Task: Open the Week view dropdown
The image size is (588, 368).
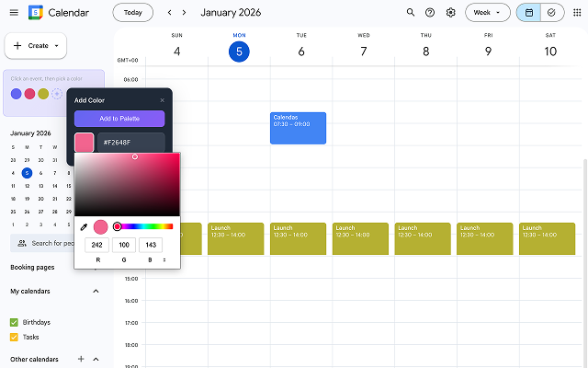Action: click(488, 12)
